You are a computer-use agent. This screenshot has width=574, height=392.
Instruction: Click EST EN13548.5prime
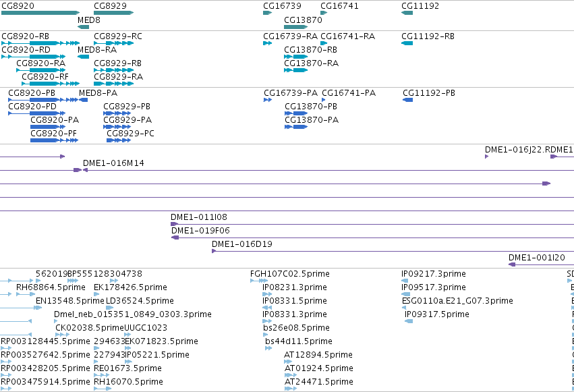(70, 301)
